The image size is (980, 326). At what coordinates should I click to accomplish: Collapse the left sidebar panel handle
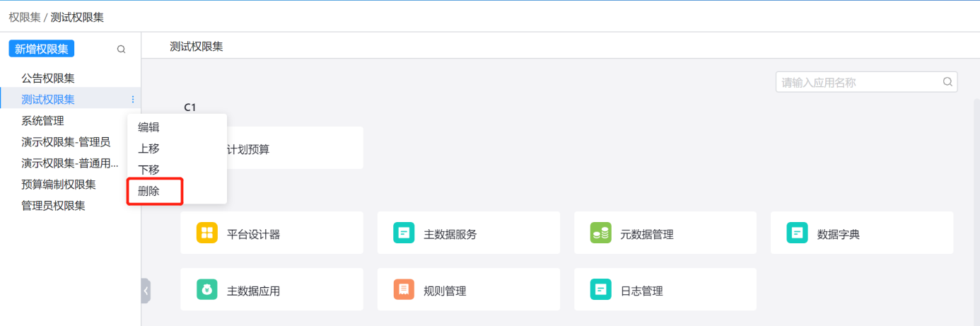pos(146,291)
